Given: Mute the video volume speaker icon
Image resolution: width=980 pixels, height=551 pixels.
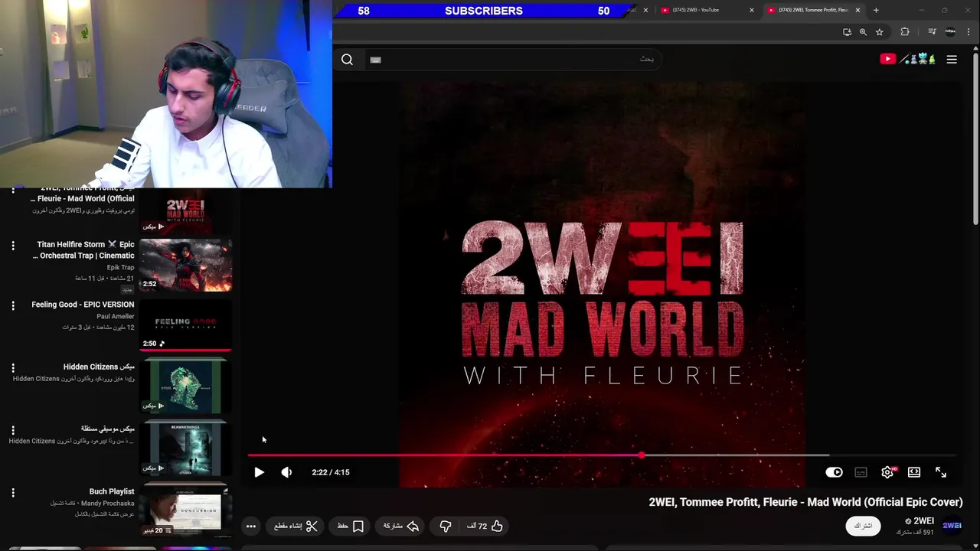Looking at the screenshot, I should [x=286, y=472].
